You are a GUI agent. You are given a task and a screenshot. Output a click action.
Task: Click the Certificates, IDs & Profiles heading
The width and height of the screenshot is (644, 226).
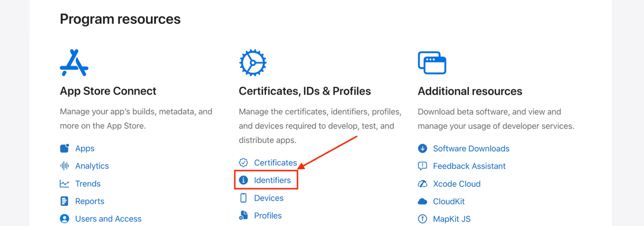pos(305,91)
